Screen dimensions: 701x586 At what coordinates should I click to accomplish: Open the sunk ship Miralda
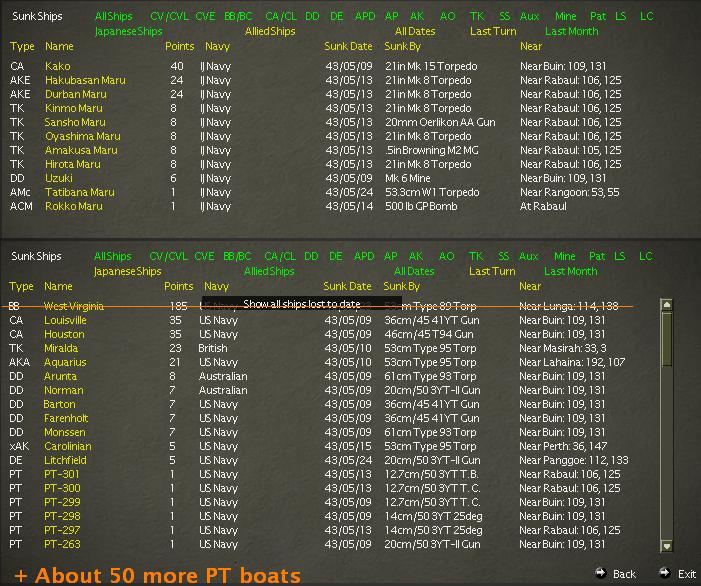(61, 348)
